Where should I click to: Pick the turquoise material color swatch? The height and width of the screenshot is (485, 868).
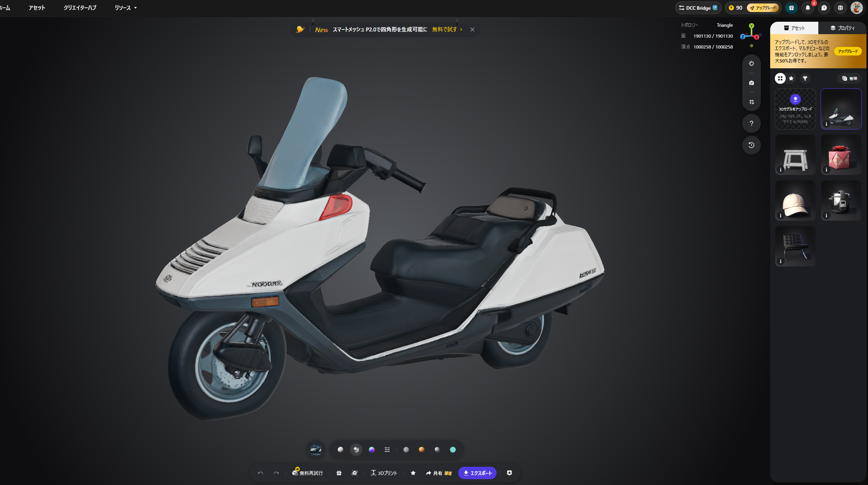(x=453, y=450)
